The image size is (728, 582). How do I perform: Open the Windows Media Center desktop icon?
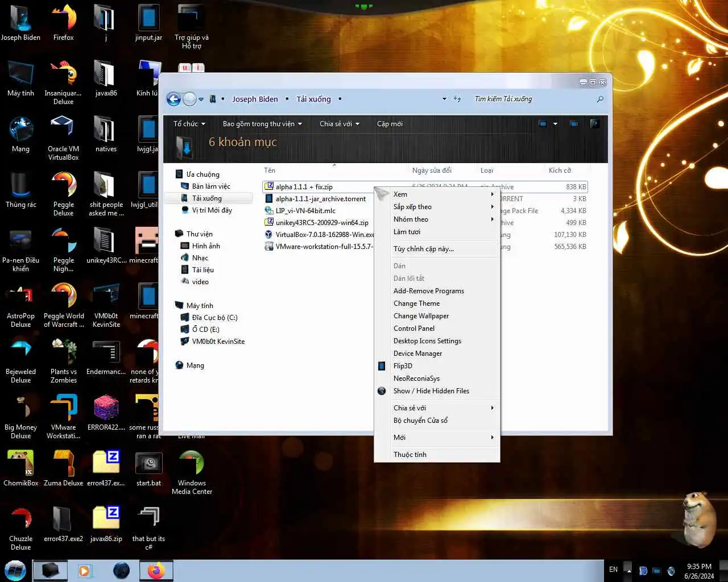tap(192, 472)
